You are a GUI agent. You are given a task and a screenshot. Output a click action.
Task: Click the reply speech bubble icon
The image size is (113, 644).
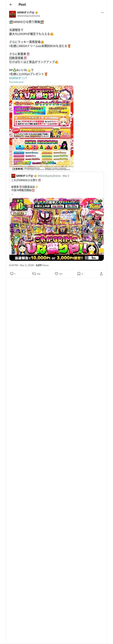pos(12,274)
